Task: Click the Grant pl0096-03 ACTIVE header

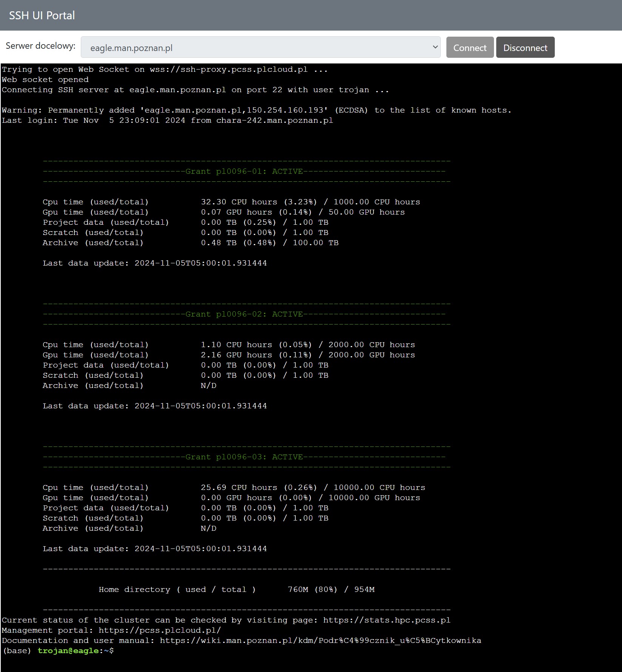Action: (244, 457)
